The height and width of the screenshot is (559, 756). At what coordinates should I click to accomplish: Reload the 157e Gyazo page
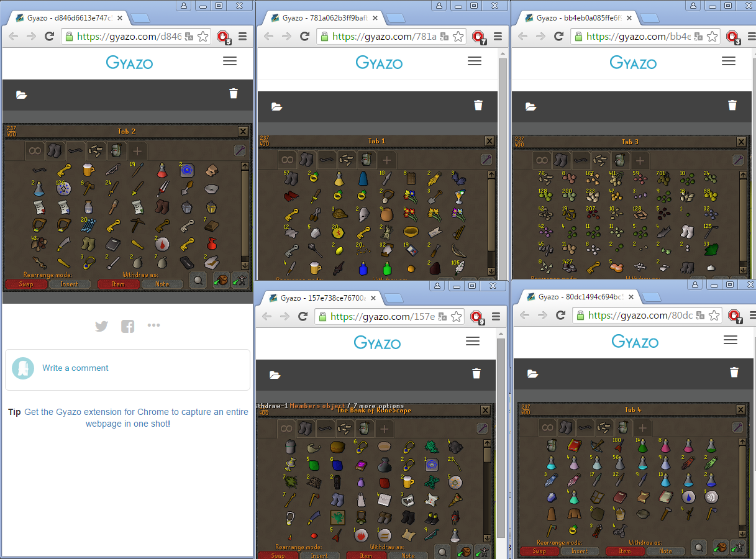pos(303,316)
